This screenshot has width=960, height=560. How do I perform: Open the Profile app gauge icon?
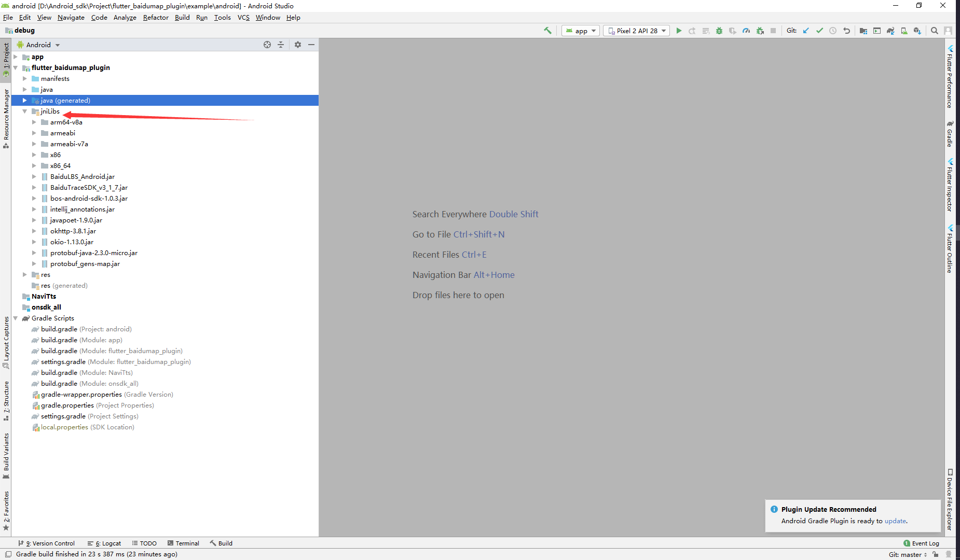point(746,31)
